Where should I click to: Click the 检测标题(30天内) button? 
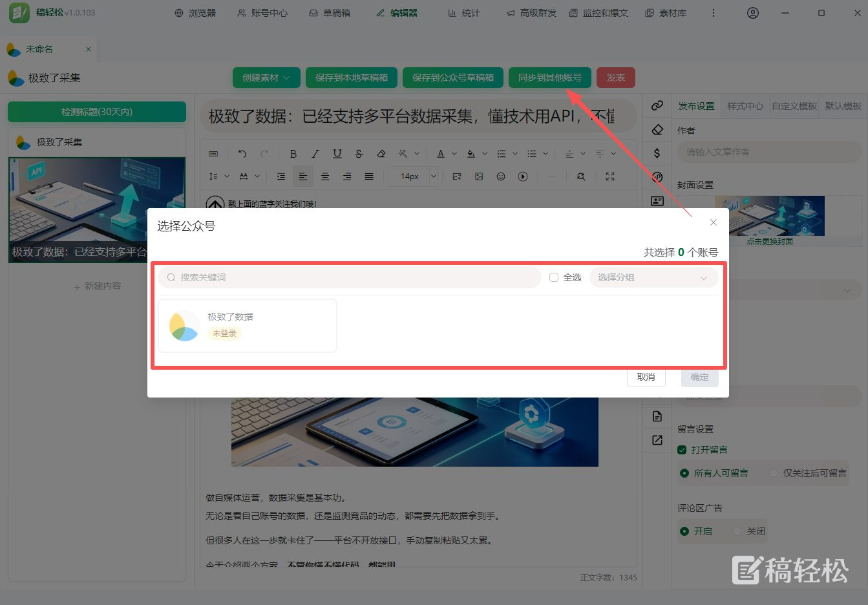97,112
